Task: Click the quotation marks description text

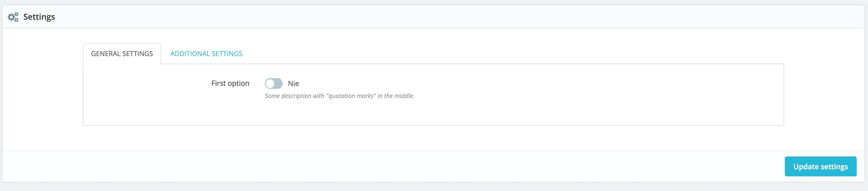Action: (340, 96)
